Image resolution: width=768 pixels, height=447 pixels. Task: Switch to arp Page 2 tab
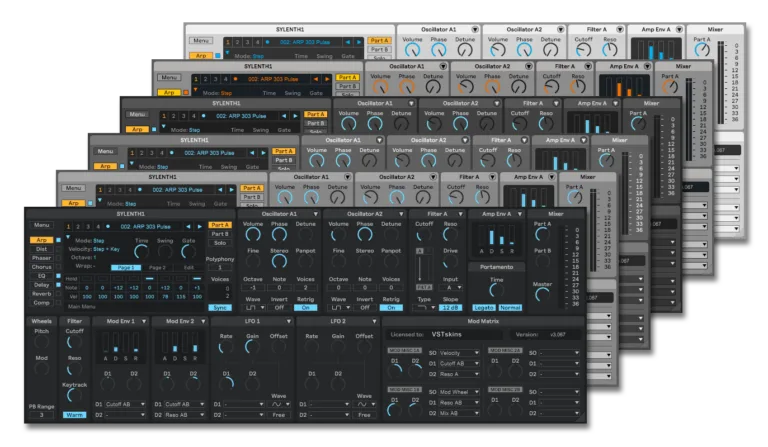point(157,267)
